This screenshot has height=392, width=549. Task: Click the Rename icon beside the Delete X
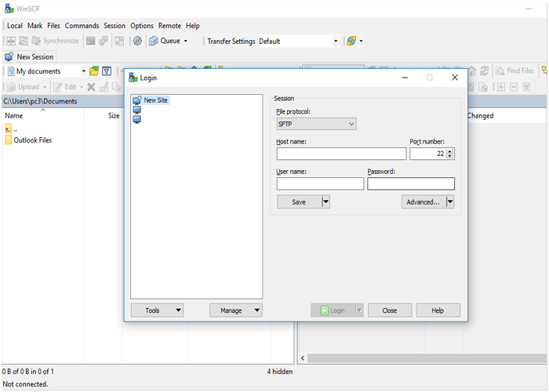coord(104,87)
